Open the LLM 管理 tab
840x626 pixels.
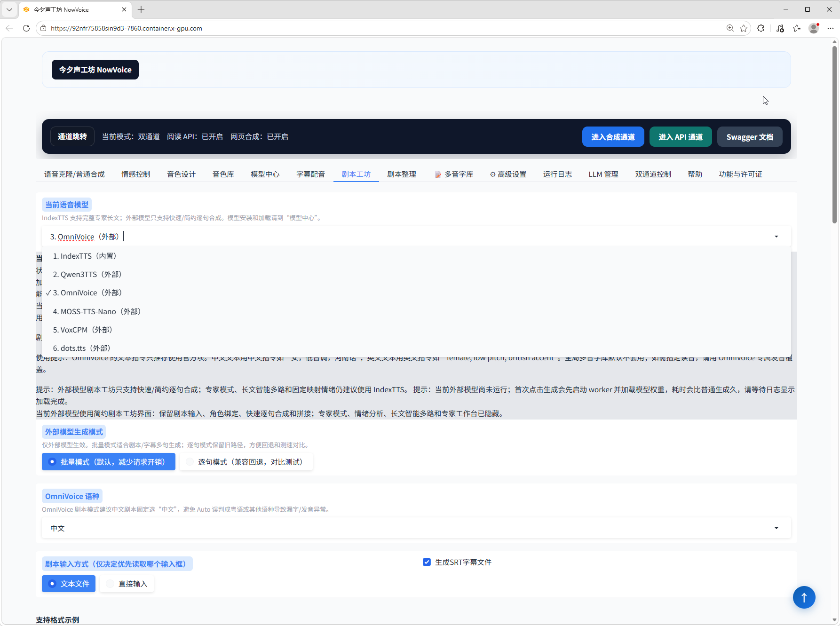[x=603, y=174]
